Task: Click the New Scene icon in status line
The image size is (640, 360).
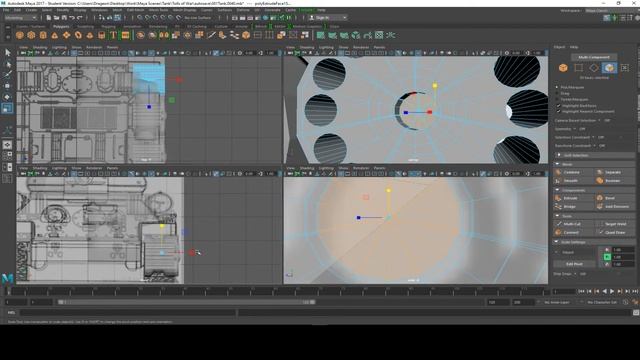Action: [49, 18]
